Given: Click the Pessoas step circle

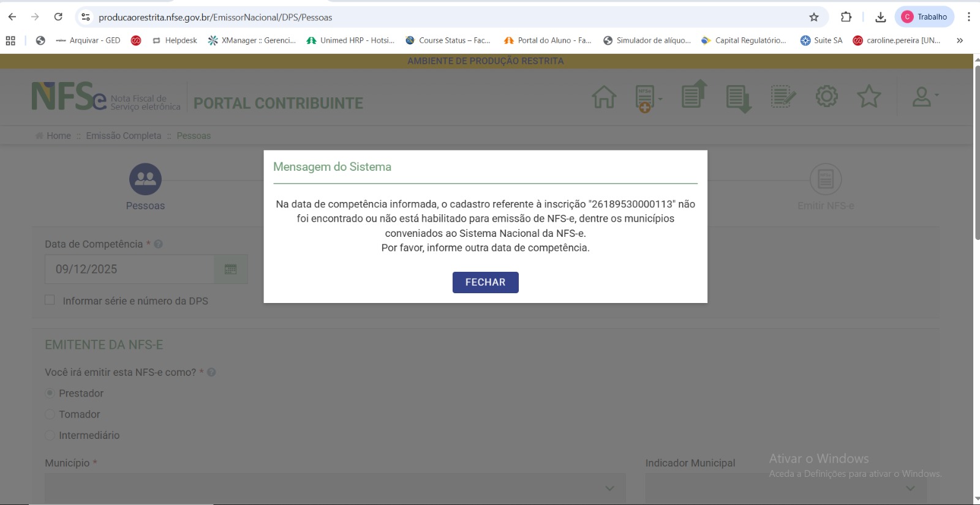Looking at the screenshot, I should [145, 179].
